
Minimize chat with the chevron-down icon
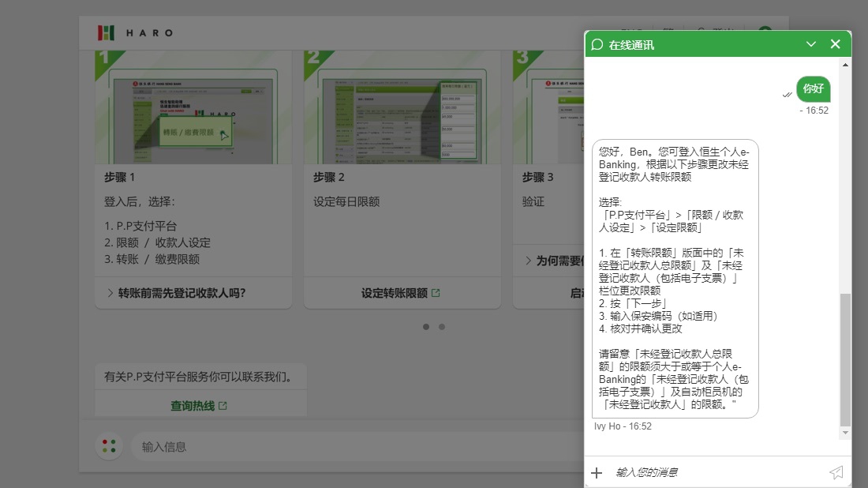(811, 44)
